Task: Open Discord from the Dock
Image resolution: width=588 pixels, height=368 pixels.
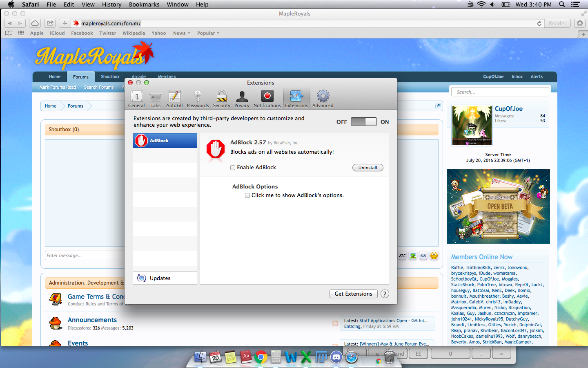Action: (x=336, y=357)
